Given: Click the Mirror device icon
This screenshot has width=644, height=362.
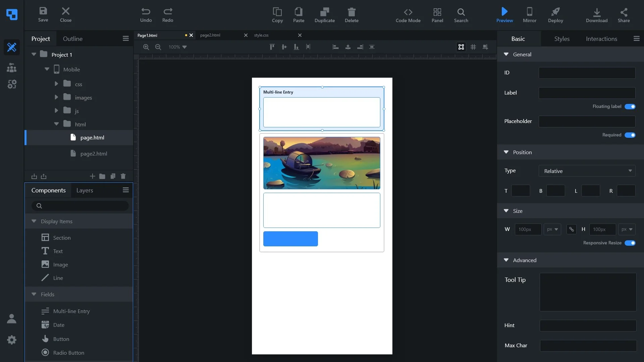Looking at the screenshot, I should click(529, 12).
